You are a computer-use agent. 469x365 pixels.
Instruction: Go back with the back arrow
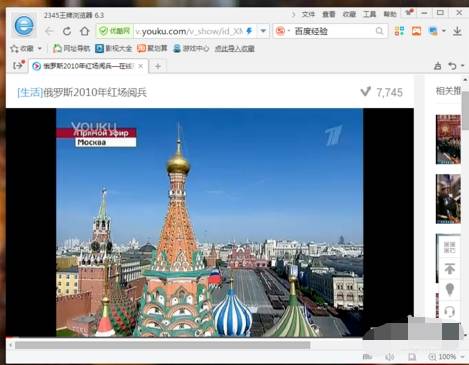(49, 31)
